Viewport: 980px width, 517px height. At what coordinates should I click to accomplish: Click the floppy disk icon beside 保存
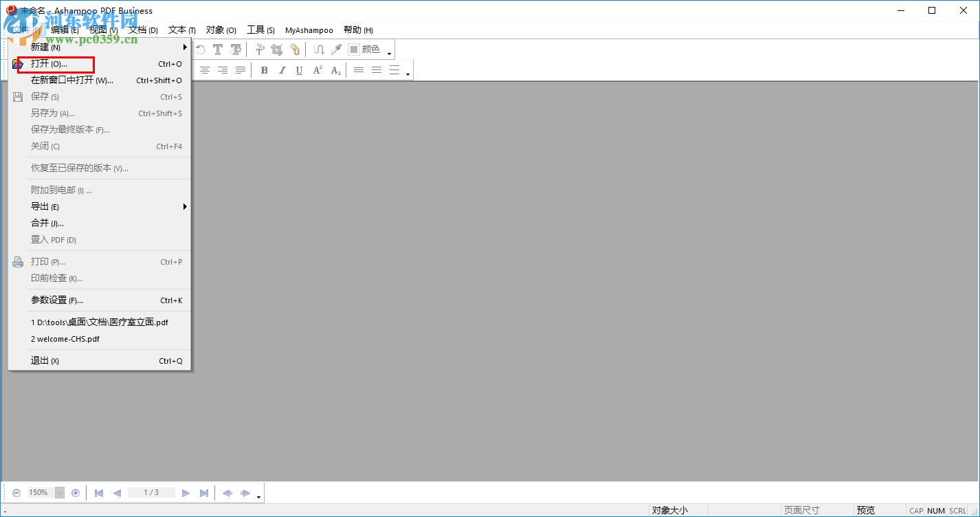click(18, 97)
